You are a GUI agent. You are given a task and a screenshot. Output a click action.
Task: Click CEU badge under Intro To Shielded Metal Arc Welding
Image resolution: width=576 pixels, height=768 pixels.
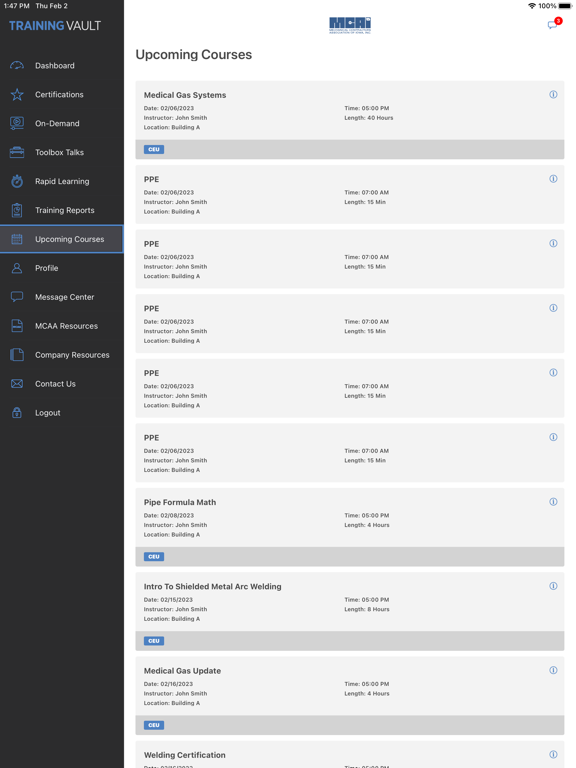pyautogui.click(x=154, y=641)
